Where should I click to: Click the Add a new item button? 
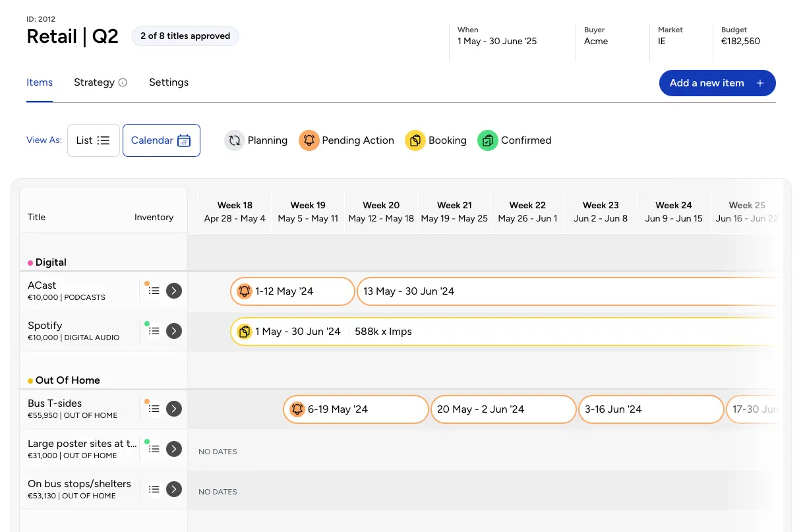click(717, 83)
